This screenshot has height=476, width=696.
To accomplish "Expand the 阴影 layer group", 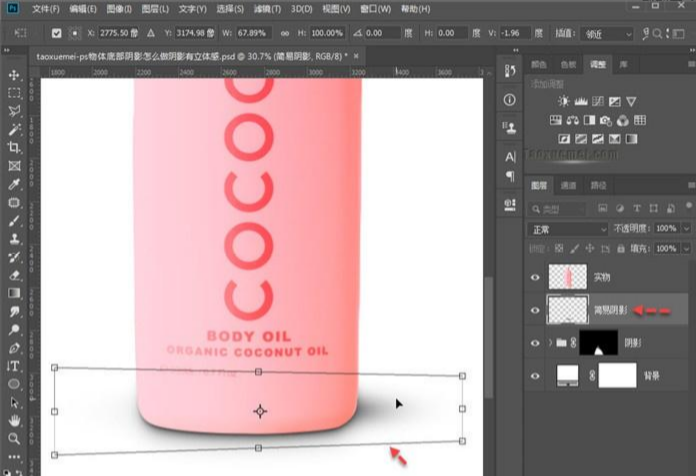I will [x=550, y=343].
